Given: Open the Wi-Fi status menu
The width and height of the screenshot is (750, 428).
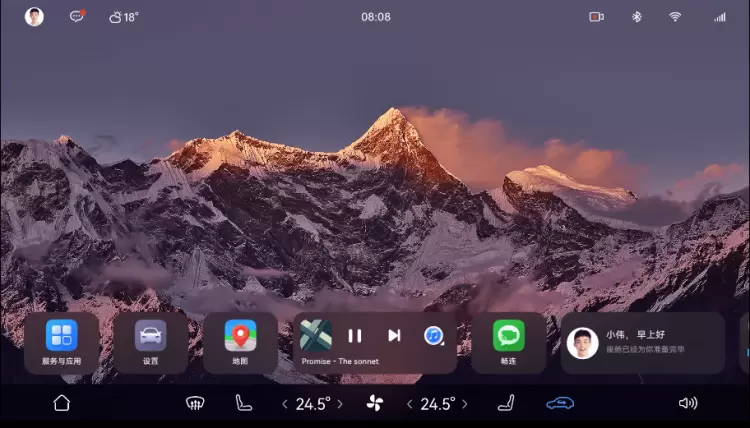Looking at the screenshot, I should click(675, 17).
